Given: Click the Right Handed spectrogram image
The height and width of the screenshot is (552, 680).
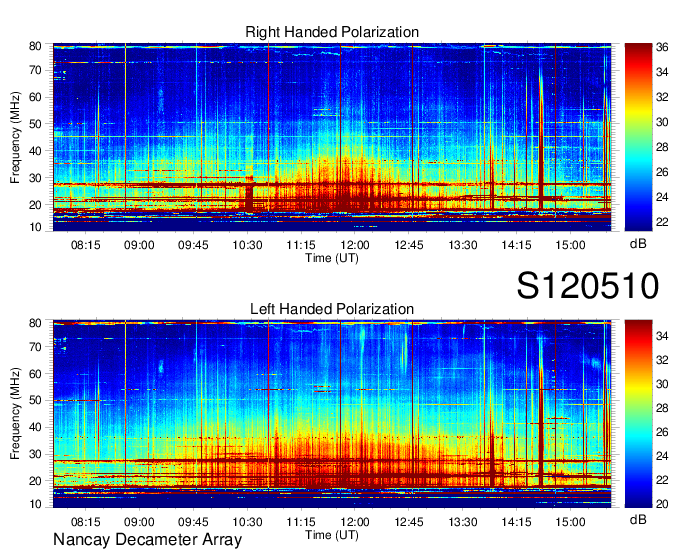Looking at the screenshot, I should tap(332, 137).
